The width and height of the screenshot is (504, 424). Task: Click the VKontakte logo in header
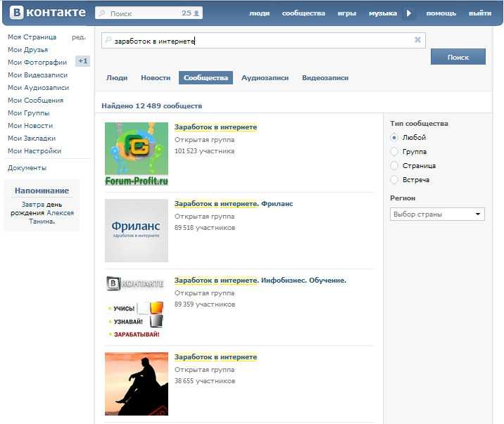[48, 13]
